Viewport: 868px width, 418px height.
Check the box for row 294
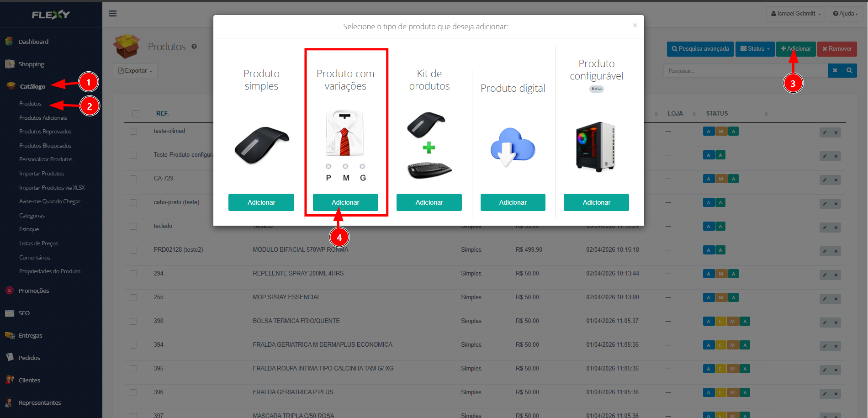(x=133, y=274)
